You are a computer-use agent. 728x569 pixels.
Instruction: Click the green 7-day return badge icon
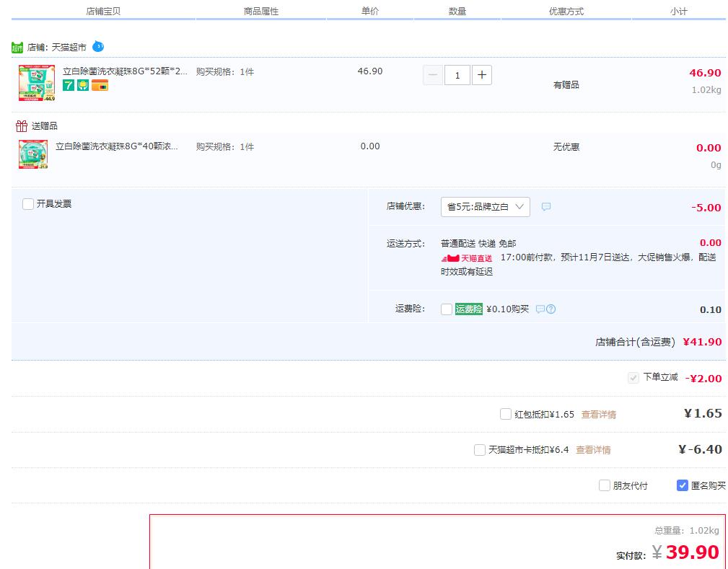[x=69, y=85]
